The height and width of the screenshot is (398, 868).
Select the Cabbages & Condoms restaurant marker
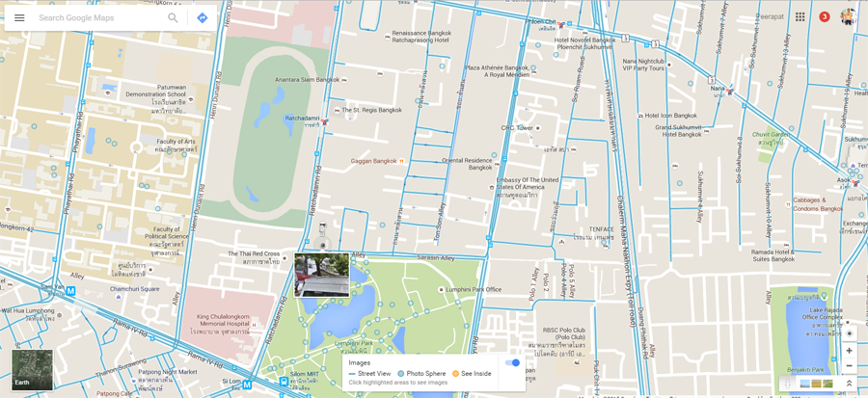click(x=787, y=204)
